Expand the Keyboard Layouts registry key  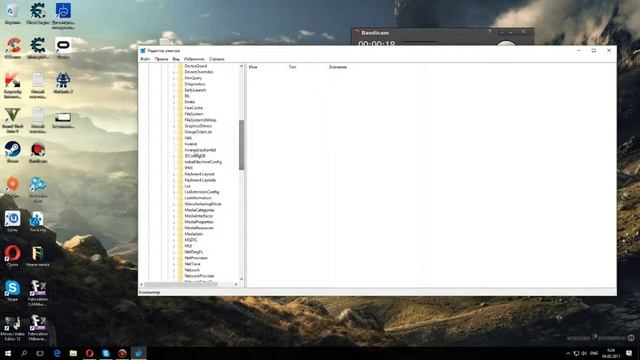tap(174, 180)
